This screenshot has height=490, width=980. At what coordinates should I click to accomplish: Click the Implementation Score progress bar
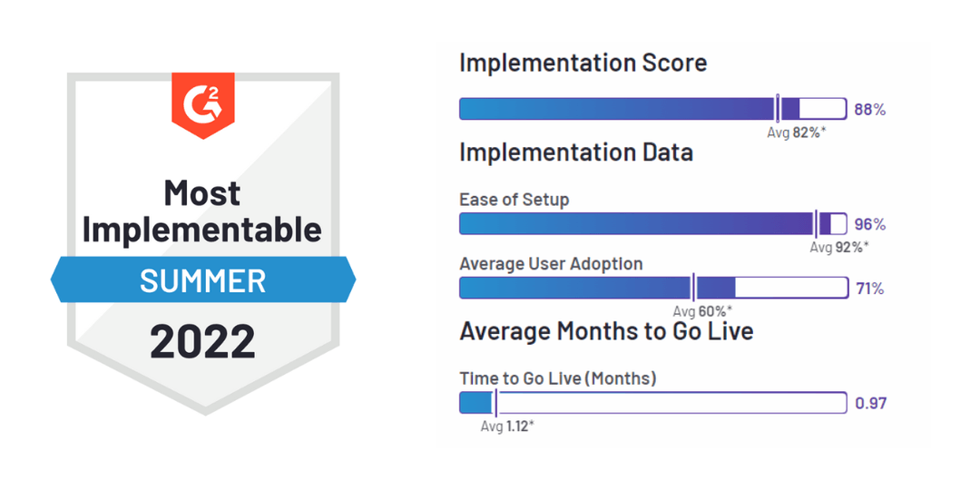tap(653, 109)
